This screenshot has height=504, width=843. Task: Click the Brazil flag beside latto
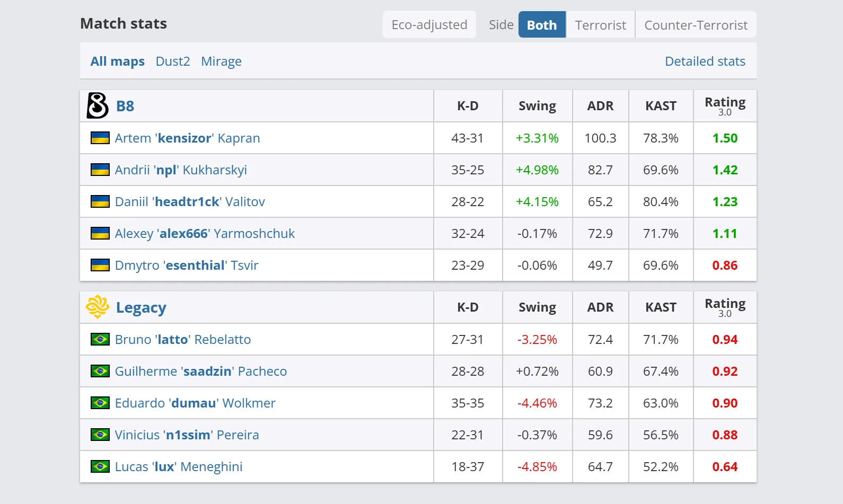pos(100,339)
